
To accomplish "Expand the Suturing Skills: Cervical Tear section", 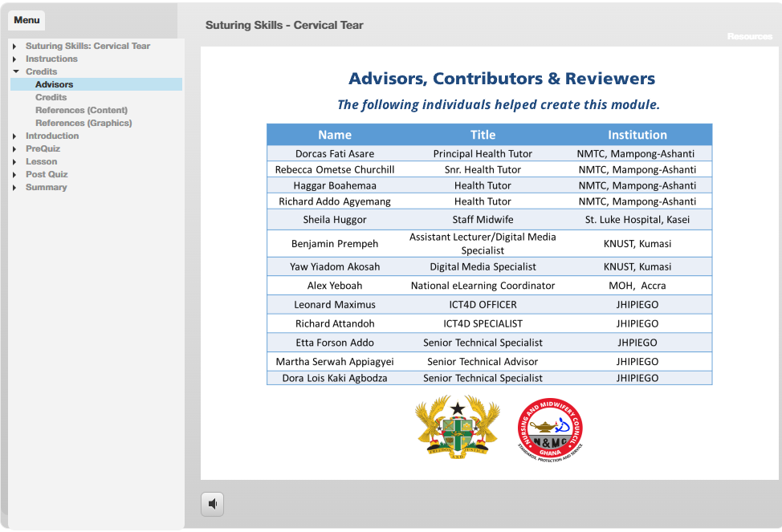I will pyautogui.click(x=14, y=47).
